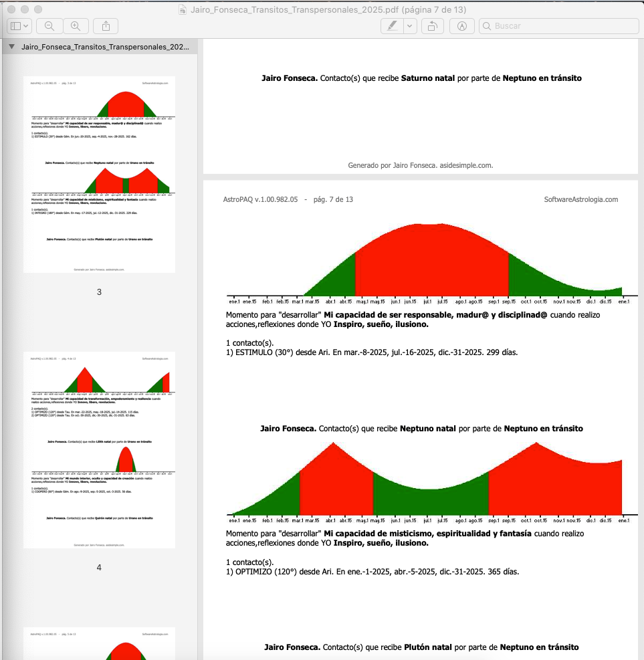Click the SoftwareAstrologia.com text on page 7

click(580, 199)
